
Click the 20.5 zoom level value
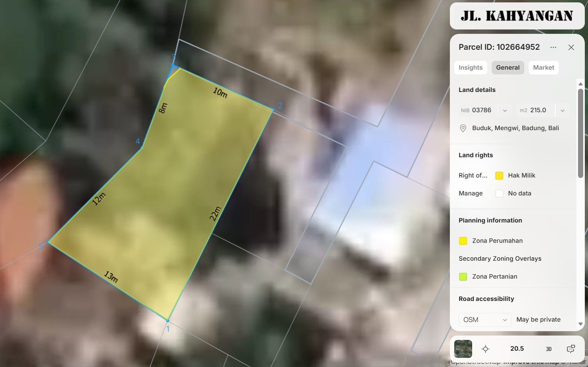pos(517,349)
